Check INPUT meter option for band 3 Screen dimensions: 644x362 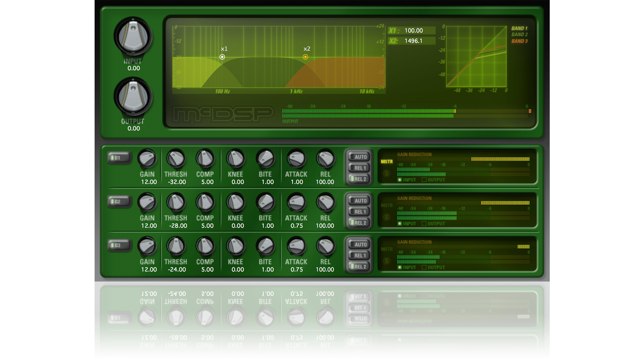click(399, 267)
